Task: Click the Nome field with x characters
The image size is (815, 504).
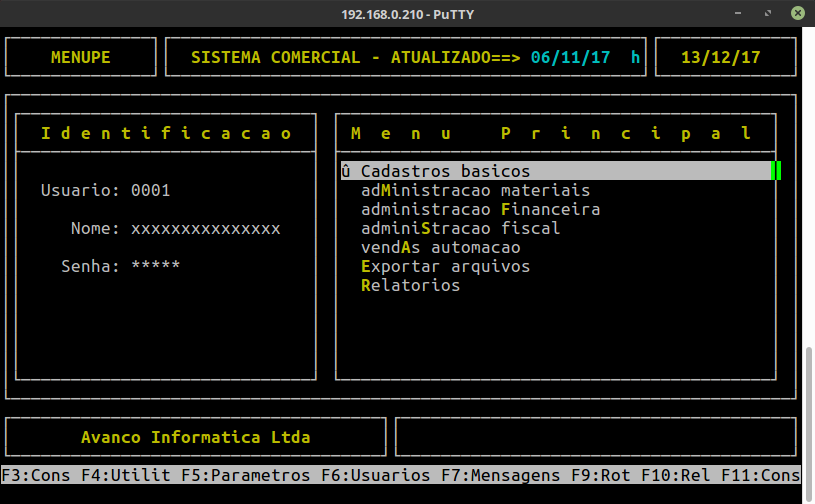Action: pyautogui.click(x=205, y=228)
